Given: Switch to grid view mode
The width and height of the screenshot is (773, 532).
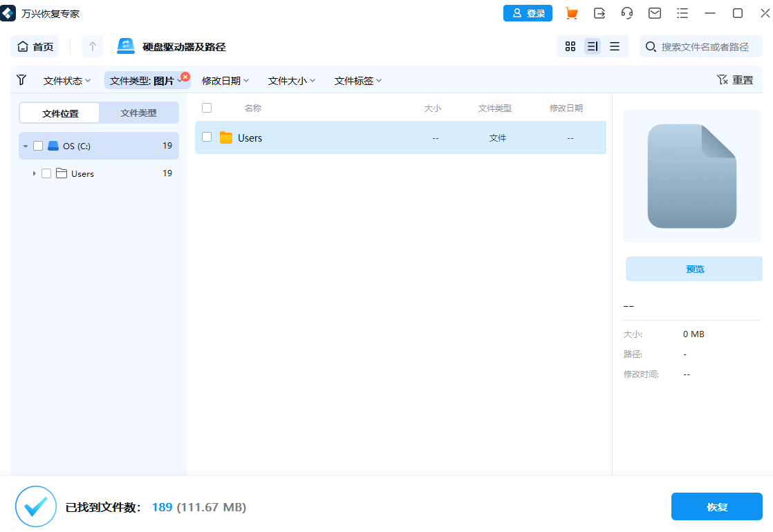Looking at the screenshot, I should point(570,46).
